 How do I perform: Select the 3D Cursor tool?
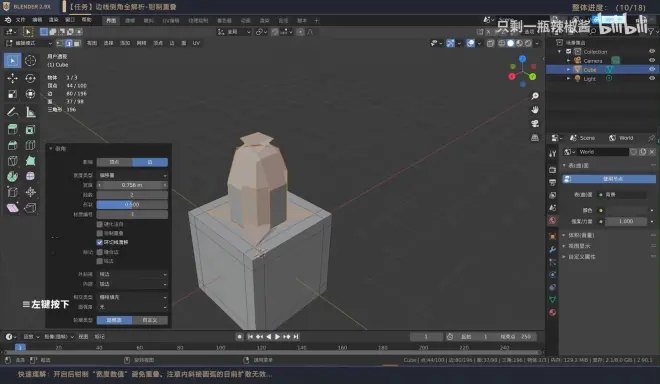[x=30, y=61]
